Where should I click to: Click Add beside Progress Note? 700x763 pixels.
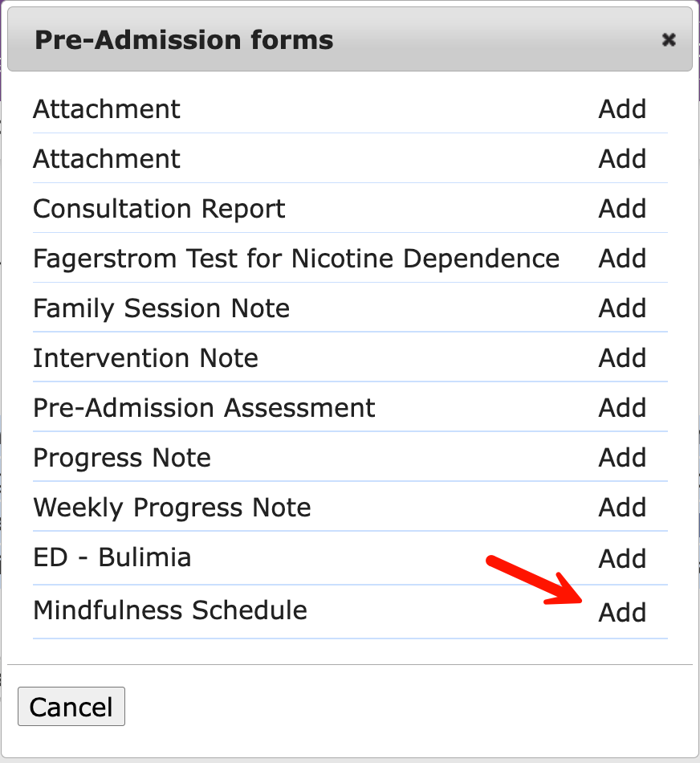click(622, 458)
